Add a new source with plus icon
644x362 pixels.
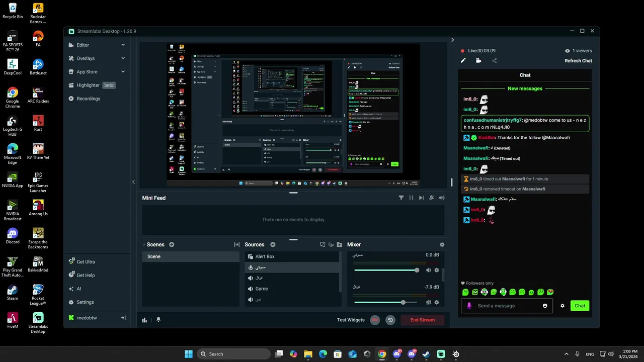click(x=273, y=245)
